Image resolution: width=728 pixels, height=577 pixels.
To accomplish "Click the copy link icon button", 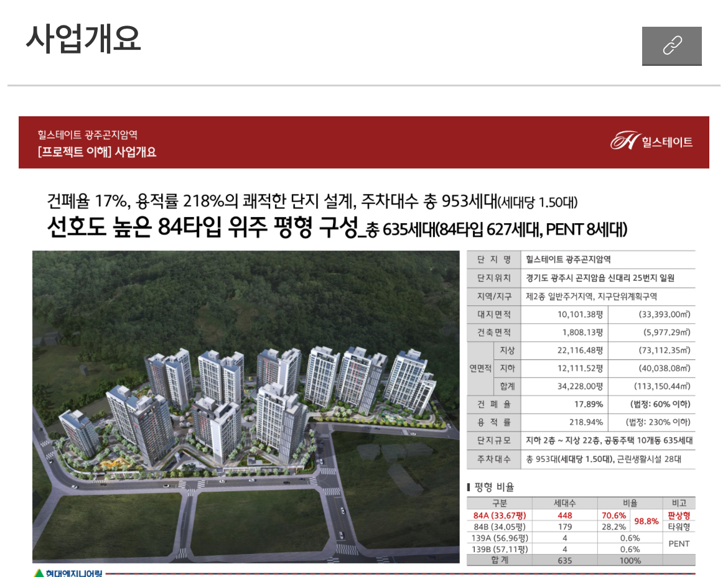I will (x=671, y=45).
